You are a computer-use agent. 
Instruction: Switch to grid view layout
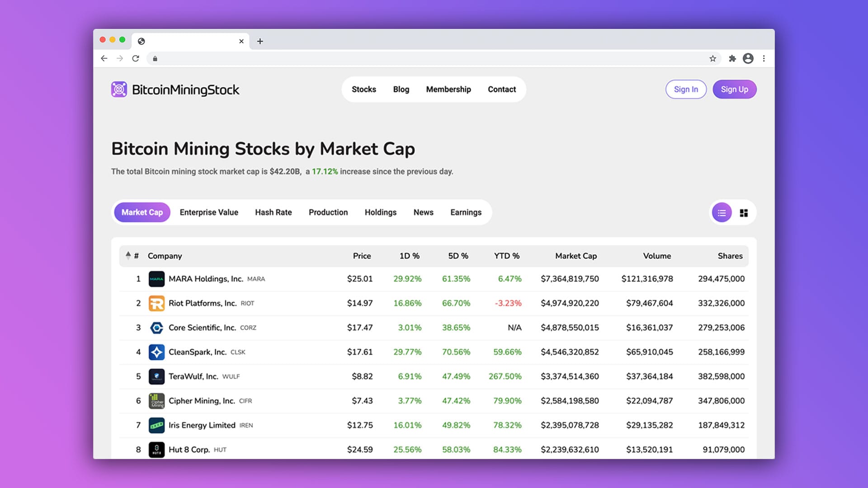click(744, 212)
